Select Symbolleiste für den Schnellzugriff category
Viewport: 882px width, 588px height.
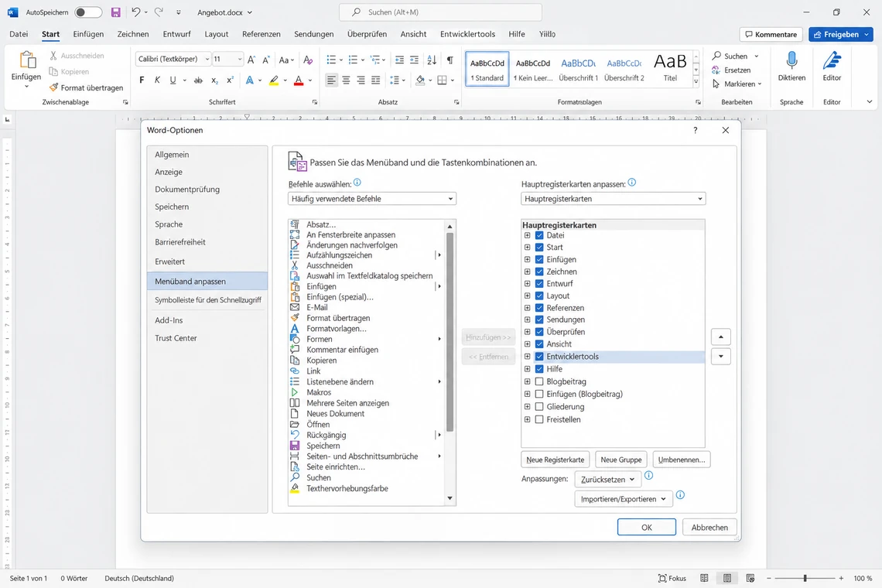pyautogui.click(x=207, y=300)
